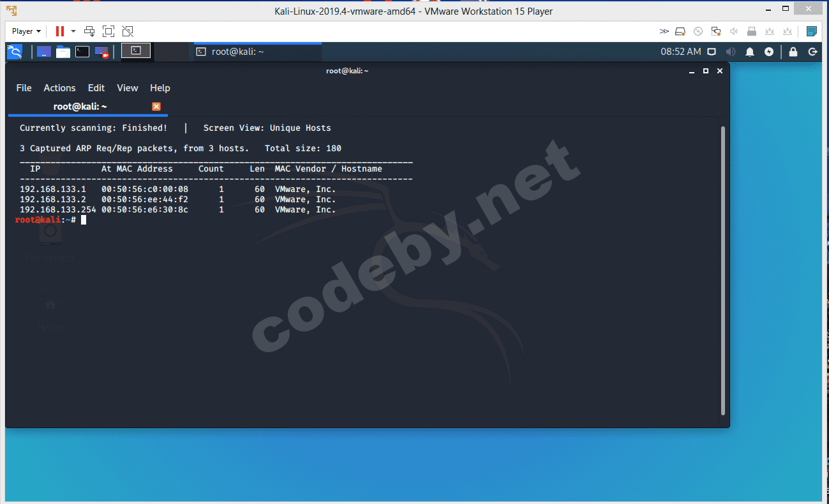This screenshot has width=829, height=504.
Task: Click the display/network monitor icon in Kali panel
Action: coord(712,52)
